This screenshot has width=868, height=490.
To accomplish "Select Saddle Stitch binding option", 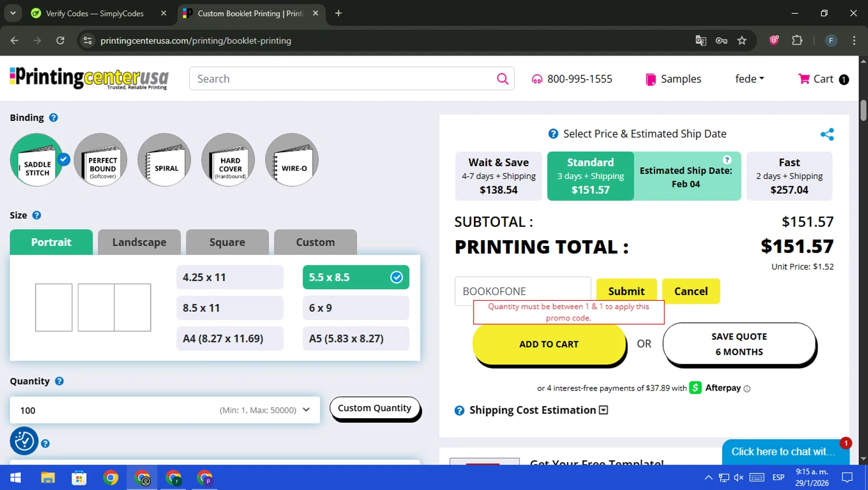I will (x=36, y=160).
